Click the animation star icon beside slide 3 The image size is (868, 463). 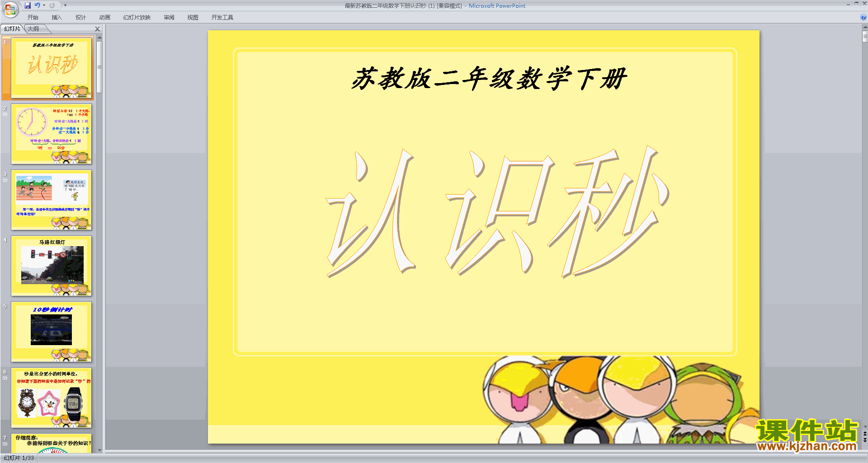(x=5, y=180)
